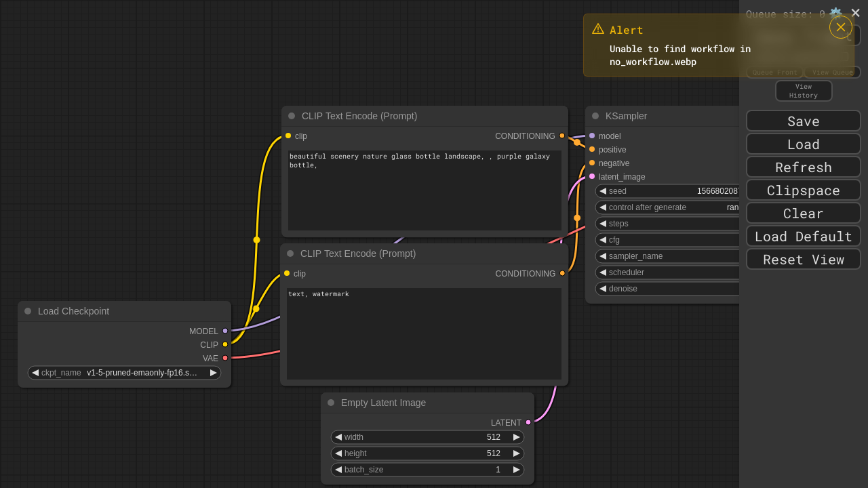This screenshot has width=868, height=488.
Task: Click the negative prompt text box
Action: tap(424, 333)
